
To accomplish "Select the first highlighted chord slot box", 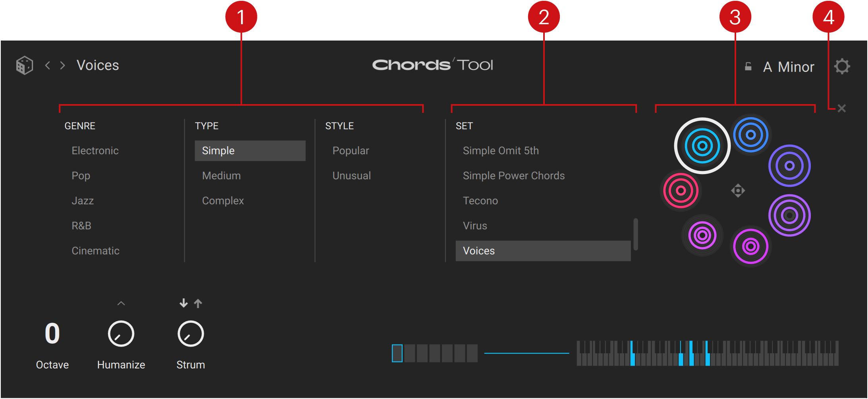I will [397, 353].
